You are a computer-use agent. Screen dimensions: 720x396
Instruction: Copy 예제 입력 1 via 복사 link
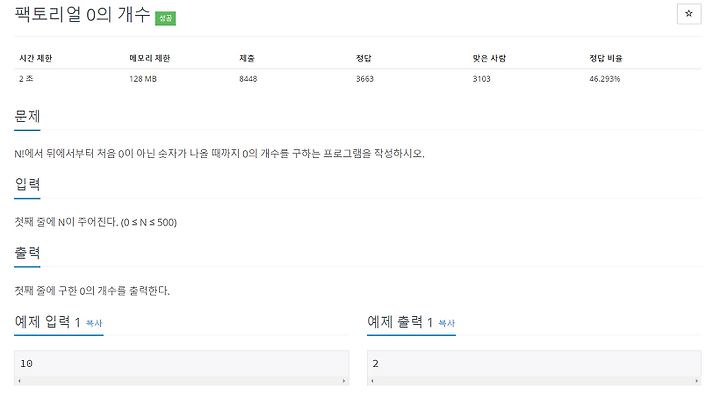pyautogui.click(x=94, y=323)
